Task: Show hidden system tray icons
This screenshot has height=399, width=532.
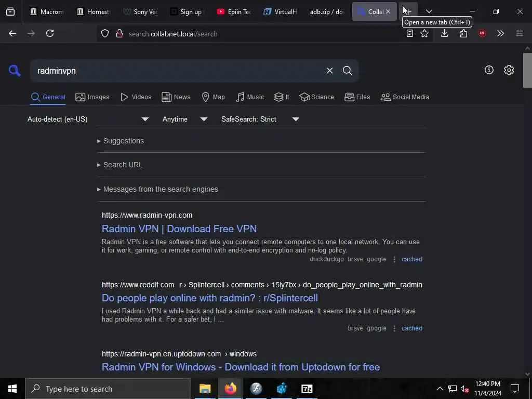Action: 440,389
